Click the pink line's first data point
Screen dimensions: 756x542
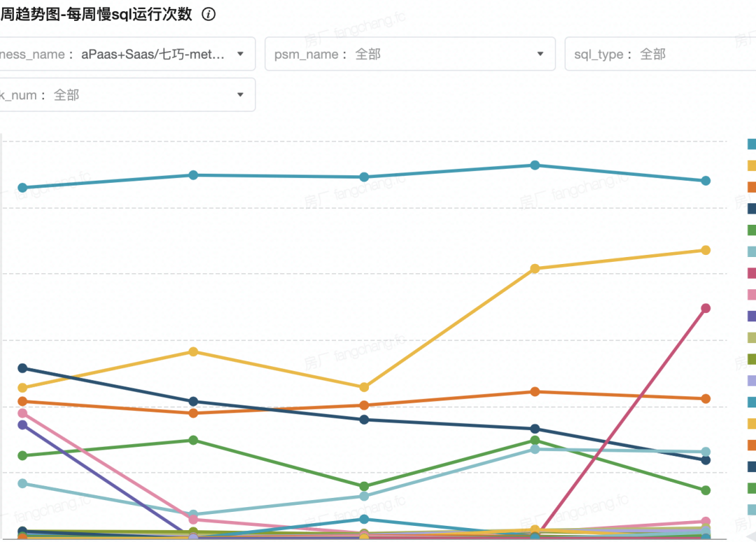point(22,413)
